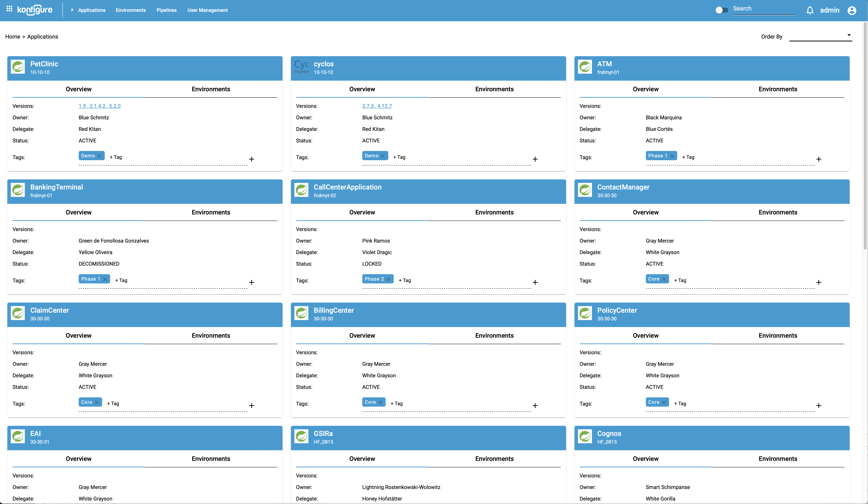Expand the arrow before Applications menu

72,10
